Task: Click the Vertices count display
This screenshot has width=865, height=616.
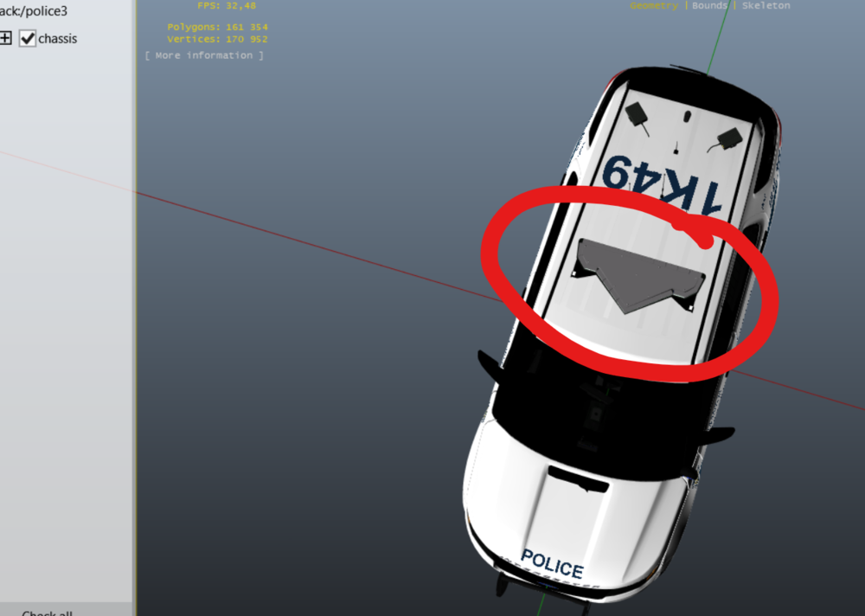Action: point(216,39)
